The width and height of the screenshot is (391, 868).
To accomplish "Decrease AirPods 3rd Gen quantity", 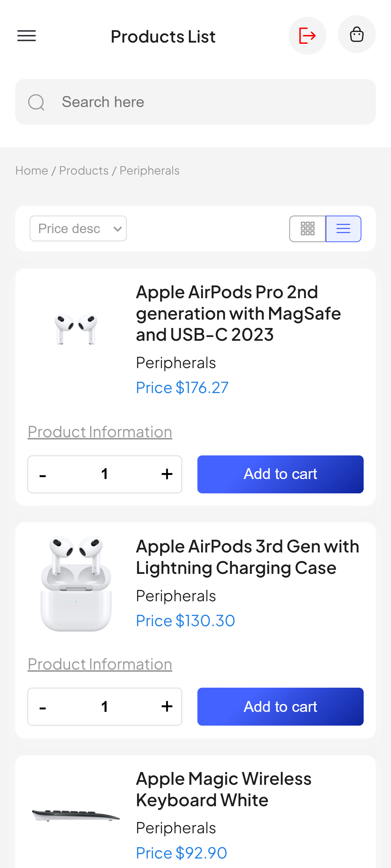I will coord(43,707).
